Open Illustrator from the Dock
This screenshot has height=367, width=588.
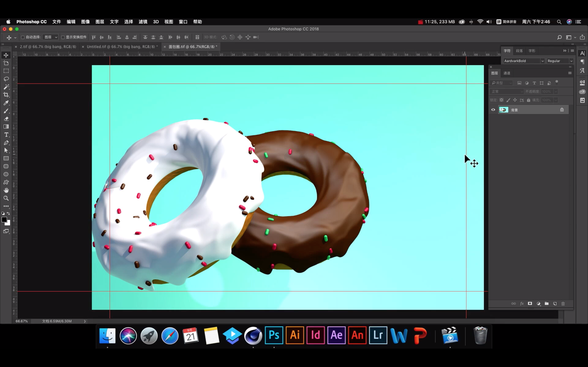pyautogui.click(x=295, y=335)
